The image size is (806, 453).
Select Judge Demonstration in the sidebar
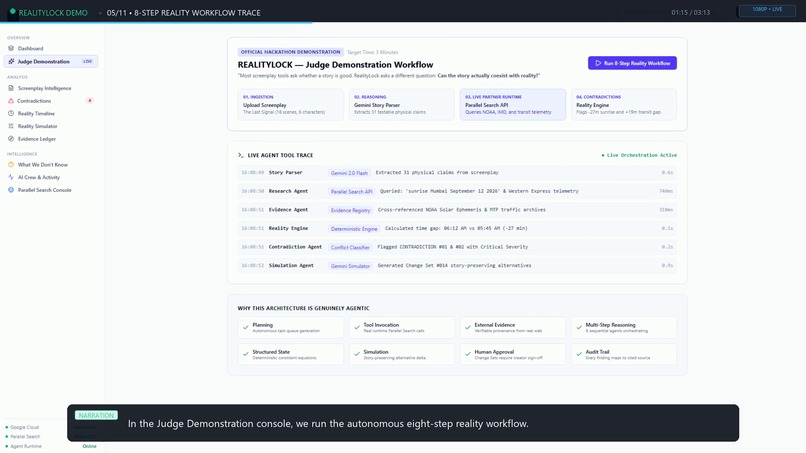[50, 61]
